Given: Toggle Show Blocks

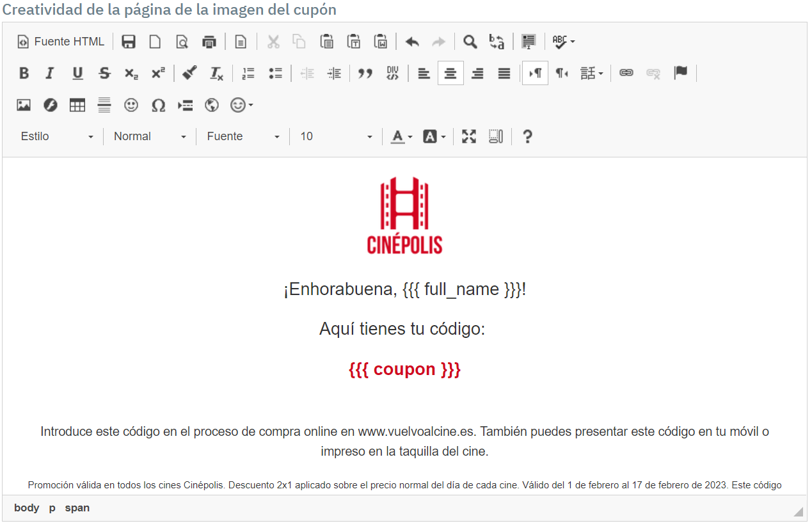Looking at the screenshot, I should pos(496,136).
